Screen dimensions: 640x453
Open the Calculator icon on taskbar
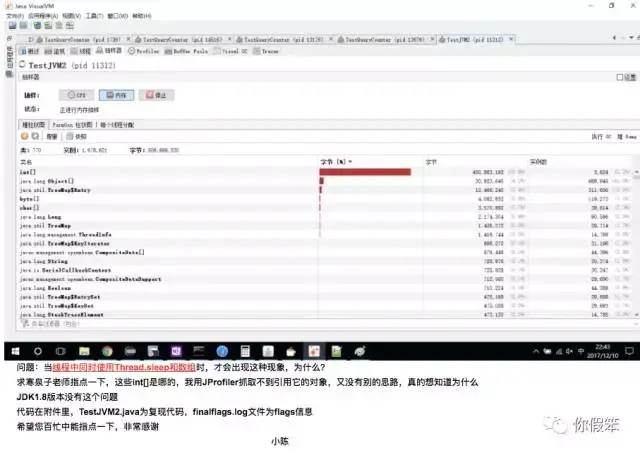coord(245,351)
